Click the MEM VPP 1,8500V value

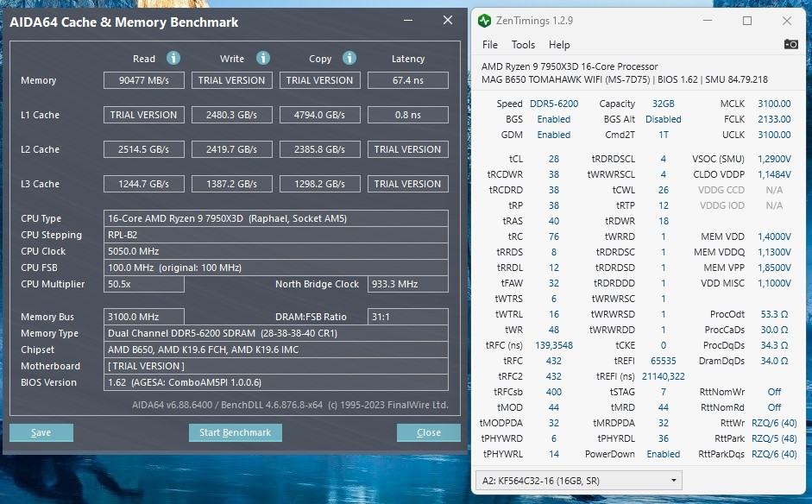[774, 268]
